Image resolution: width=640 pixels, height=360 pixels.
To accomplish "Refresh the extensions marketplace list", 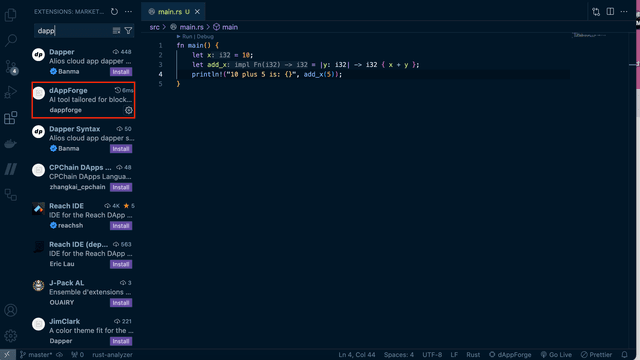I will 114,11.
